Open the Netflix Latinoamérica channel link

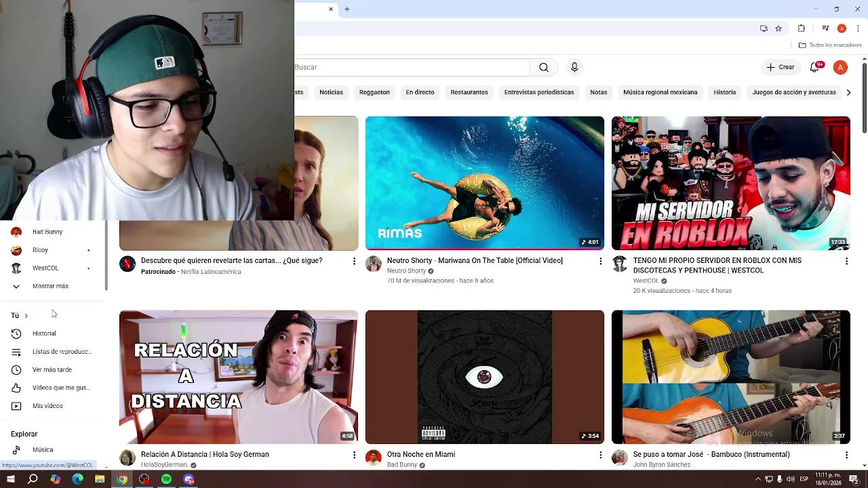coord(211,272)
